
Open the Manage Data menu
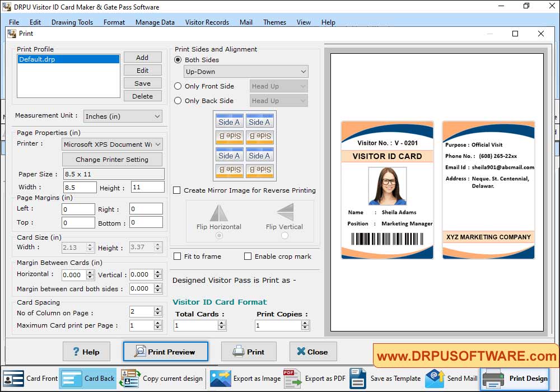155,22
